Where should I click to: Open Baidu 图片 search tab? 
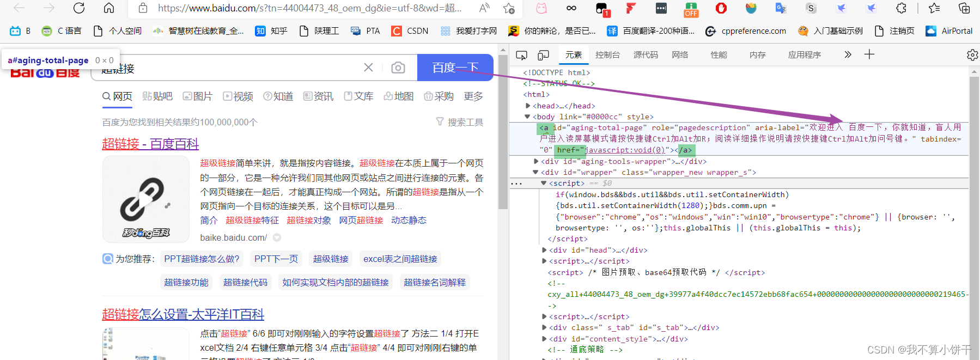(x=197, y=96)
